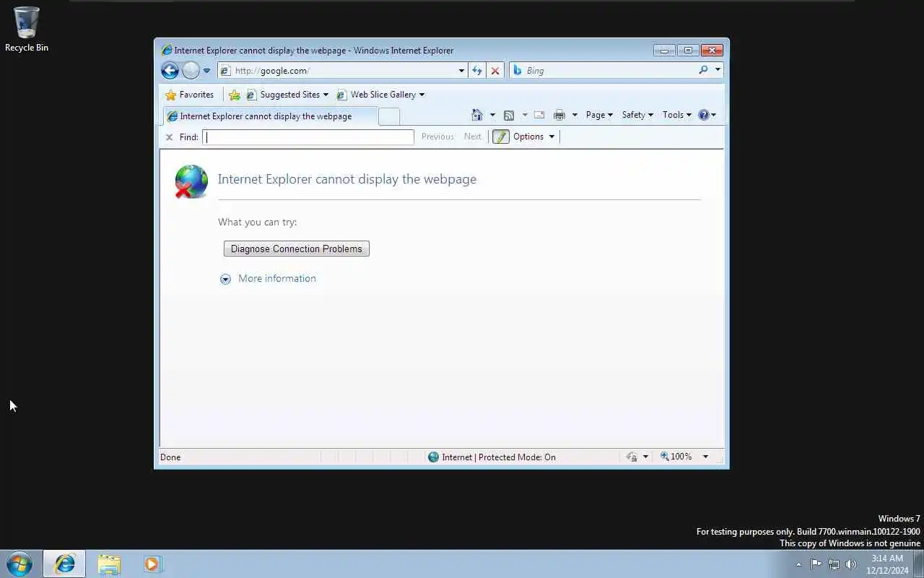Select the 'Internet Explorer cannot display' tab
This screenshot has width=924, height=578.
pyautogui.click(x=271, y=116)
